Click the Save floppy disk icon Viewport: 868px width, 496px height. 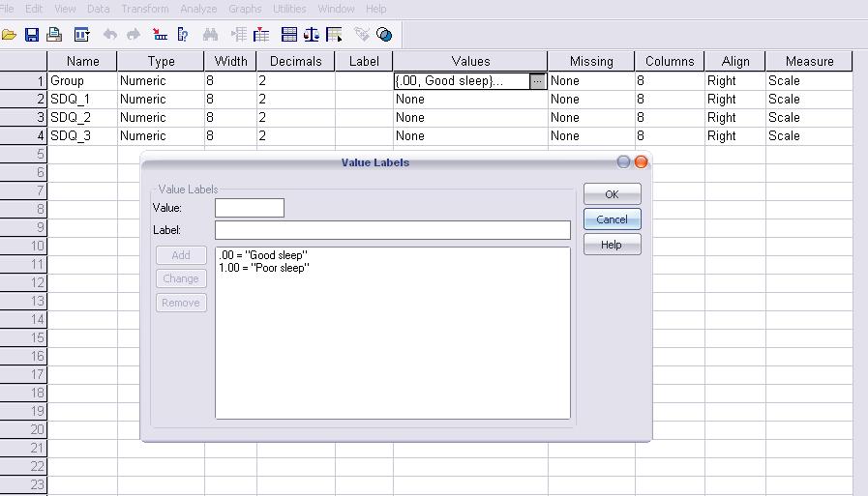click(x=32, y=35)
